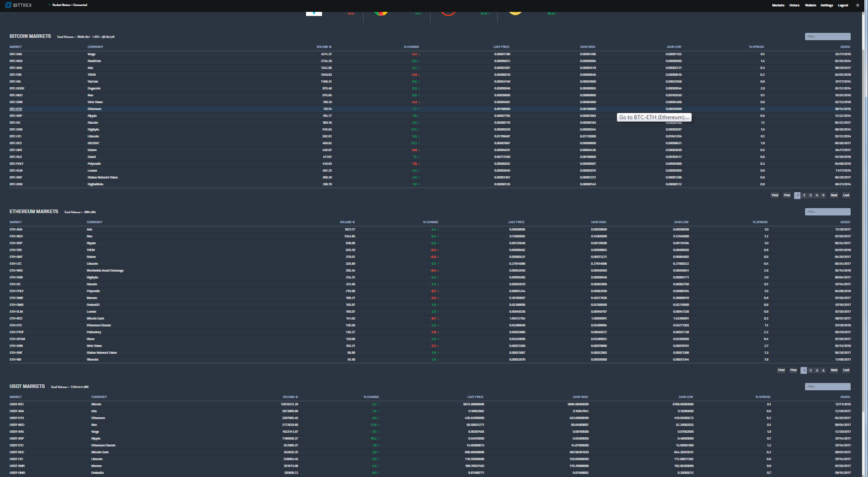Click Prev in Bitcoin Markets pagination
The width and height of the screenshot is (868, 477).
tap(787, 195)
